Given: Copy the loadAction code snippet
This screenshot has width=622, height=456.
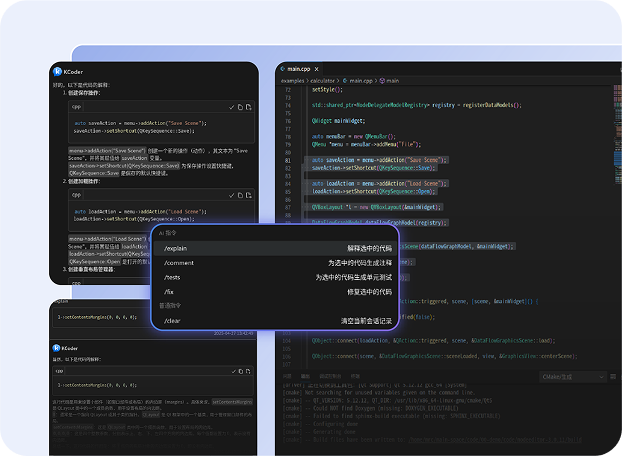Looking at the screenshot, I should pyautogui.click(x=240, y=195).
